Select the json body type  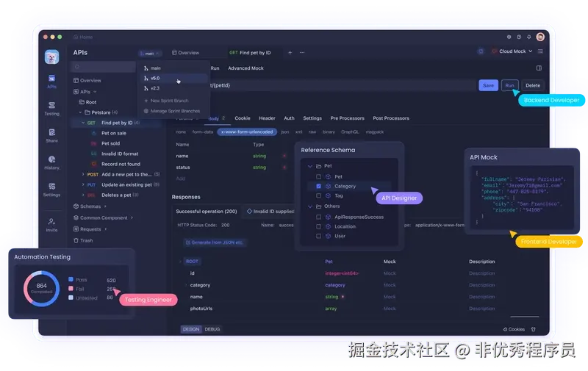tap(285, 132)
